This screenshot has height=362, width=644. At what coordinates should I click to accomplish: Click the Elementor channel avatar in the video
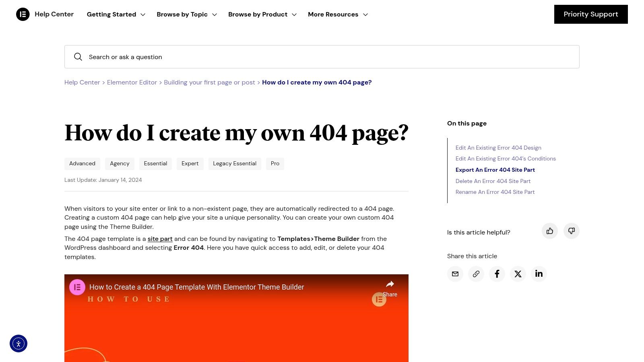click(379, 299)
